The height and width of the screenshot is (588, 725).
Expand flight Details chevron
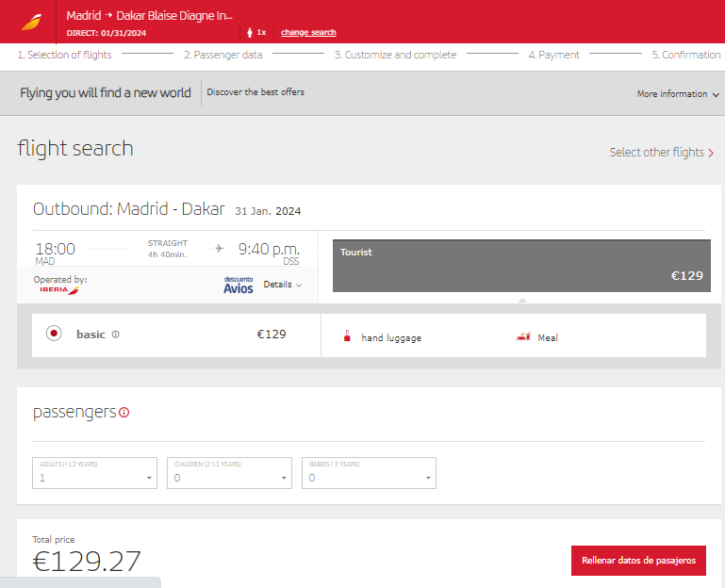coord(283,285)
